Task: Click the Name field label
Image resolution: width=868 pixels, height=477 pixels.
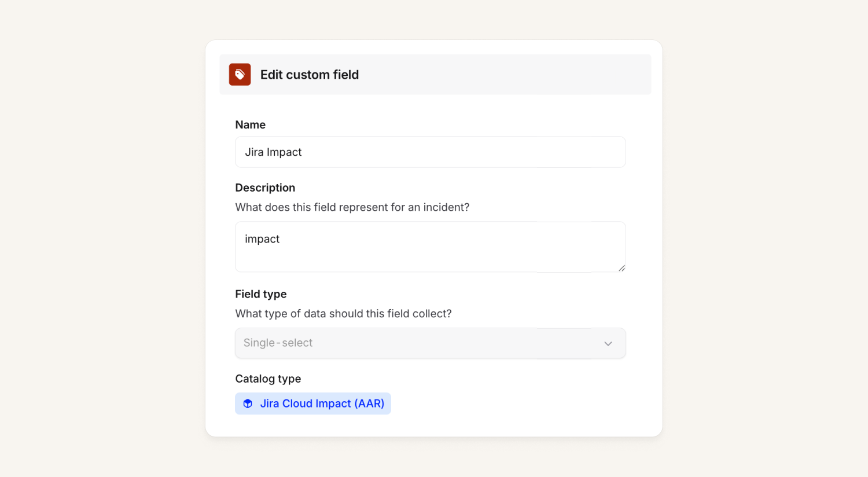Action: pyautogui.click(x=250, y=125)
